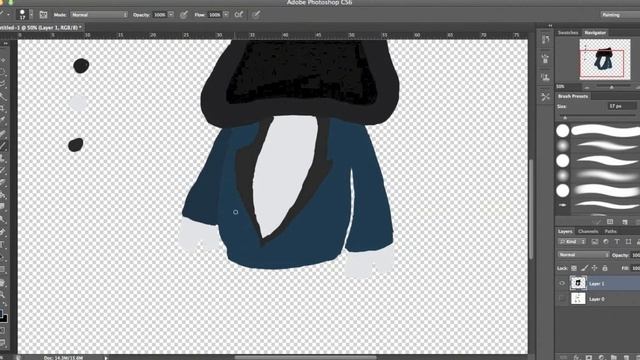Select the Clone Stamp tool in the toolbar
This screenshot has height=360, width=640.
pos(3,158)
